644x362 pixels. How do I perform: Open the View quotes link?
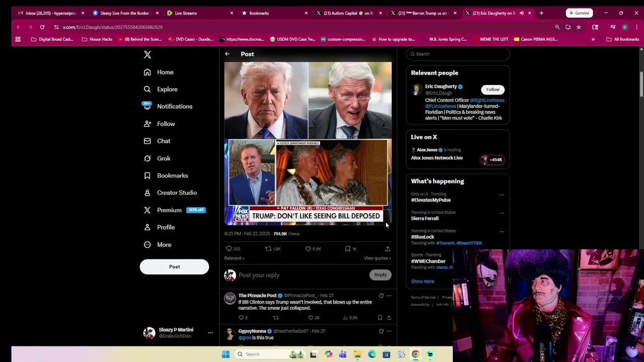tap(377, 258)
